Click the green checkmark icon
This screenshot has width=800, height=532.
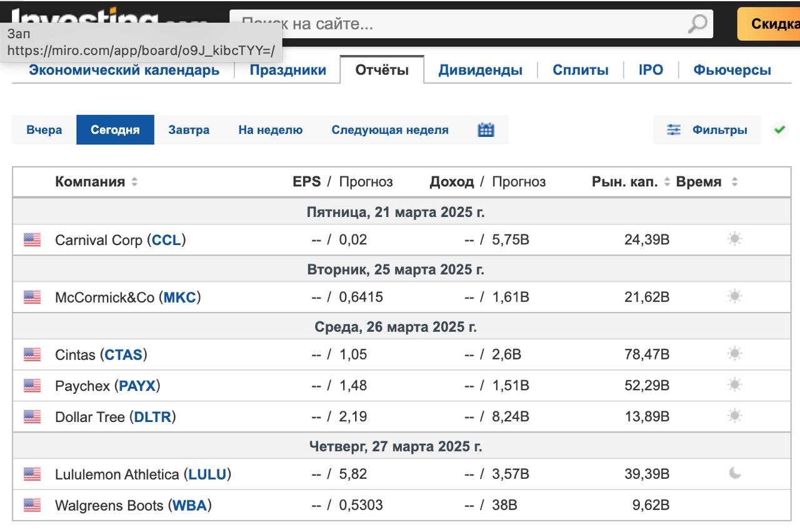779,130
